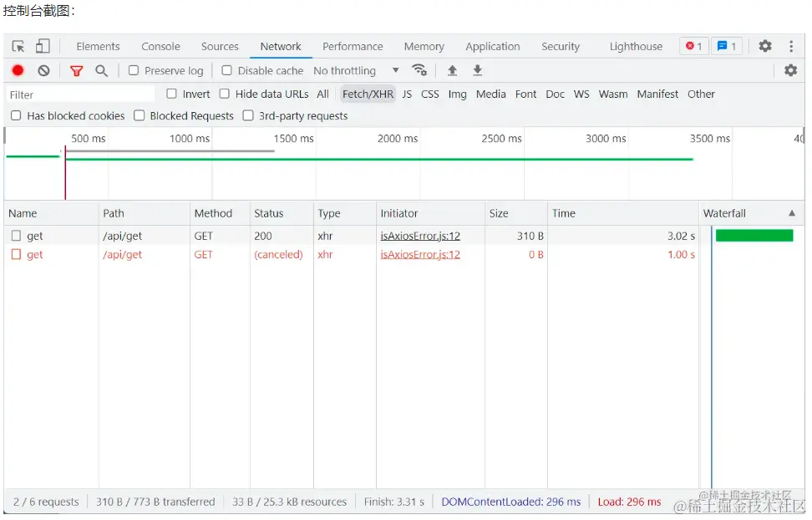Filter by Font requests
Image resolution: width=812 pixels, height=520 pixels.
coord(525,94)
